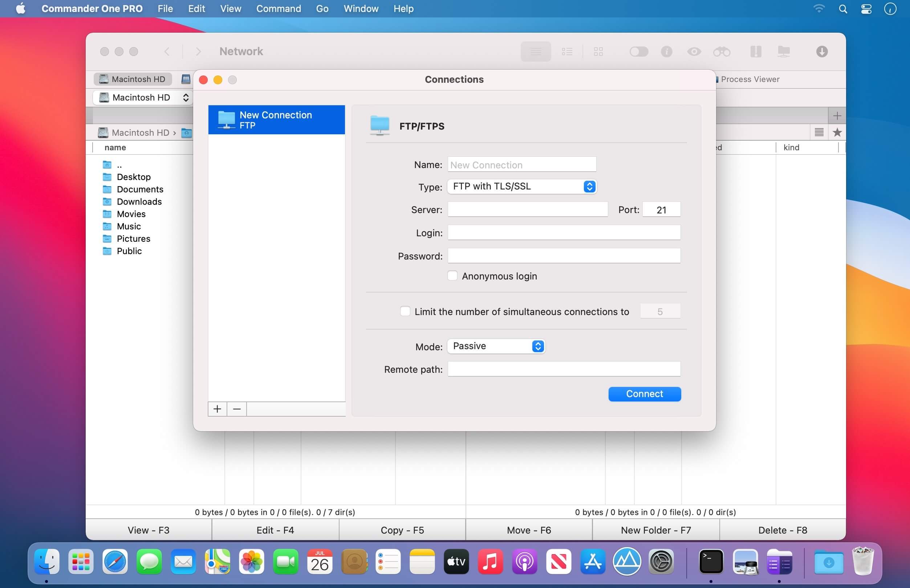Select the Public folder

point(129,251)
